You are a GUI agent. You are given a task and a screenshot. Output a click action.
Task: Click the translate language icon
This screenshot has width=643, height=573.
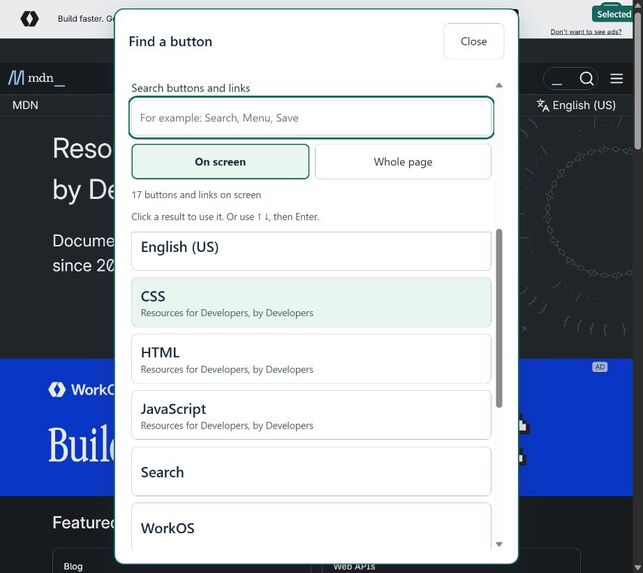tap(543, 105)
